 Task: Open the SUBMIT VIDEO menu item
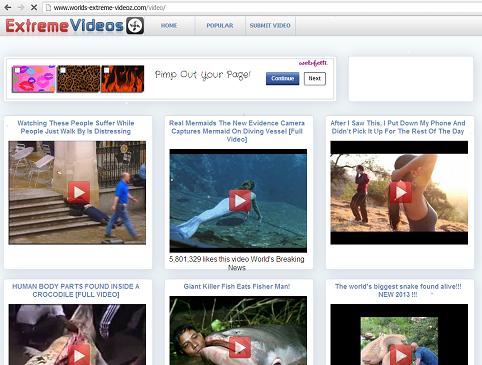270,26
